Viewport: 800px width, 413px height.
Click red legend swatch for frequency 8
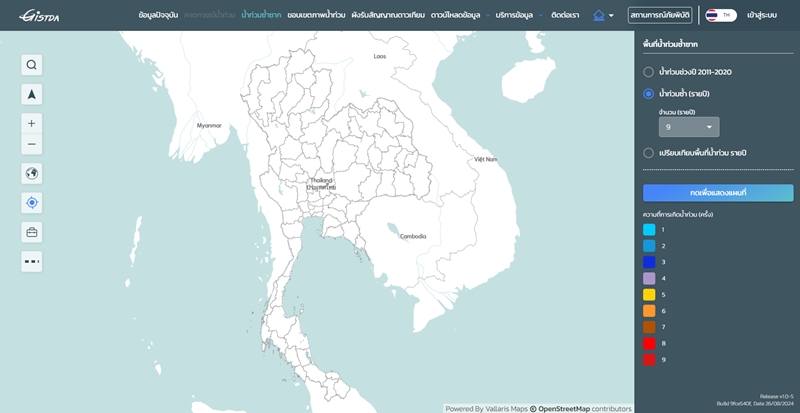coord(649,343)
